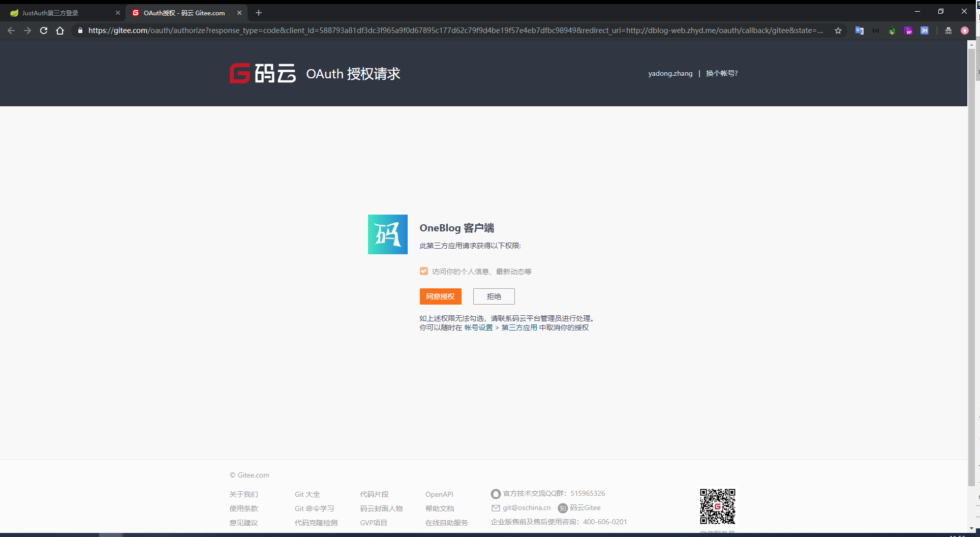Open the JSON formatter extension icon
Viewport: 980px width, 537px height.
(875, 31)
